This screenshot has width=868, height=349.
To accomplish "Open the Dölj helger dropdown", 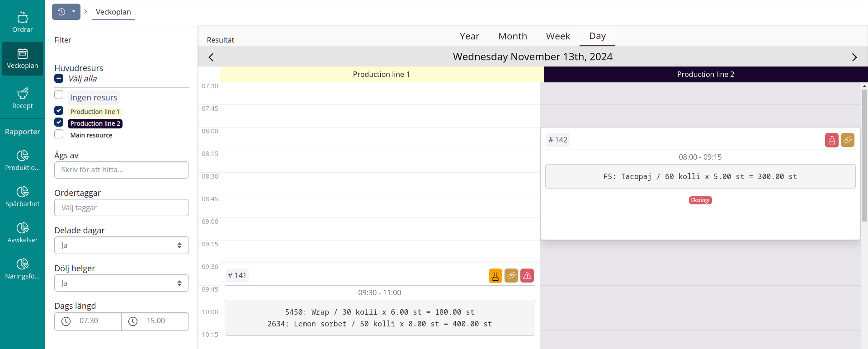I will pyautogui.click(x=121, y=283).
